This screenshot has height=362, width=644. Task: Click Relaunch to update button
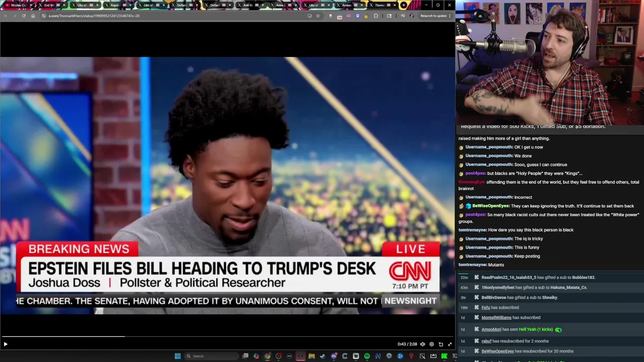pyautogui.click(x=435, y=16)
